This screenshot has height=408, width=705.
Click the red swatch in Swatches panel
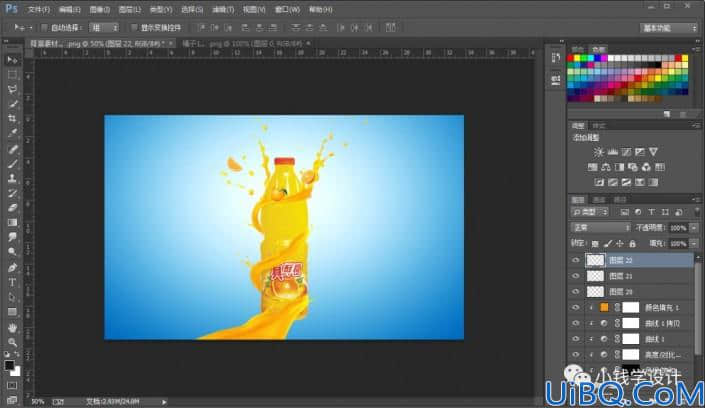[571, 58]
